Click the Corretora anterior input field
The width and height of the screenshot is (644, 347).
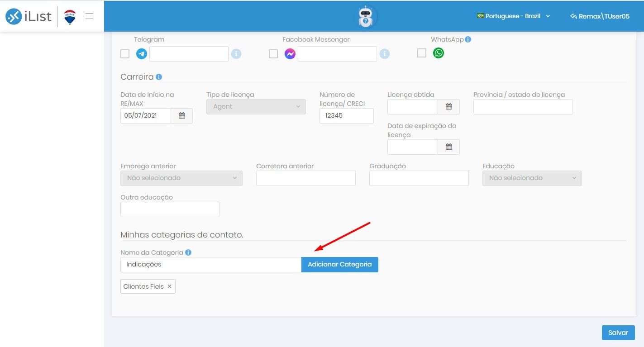coord(306,178)
